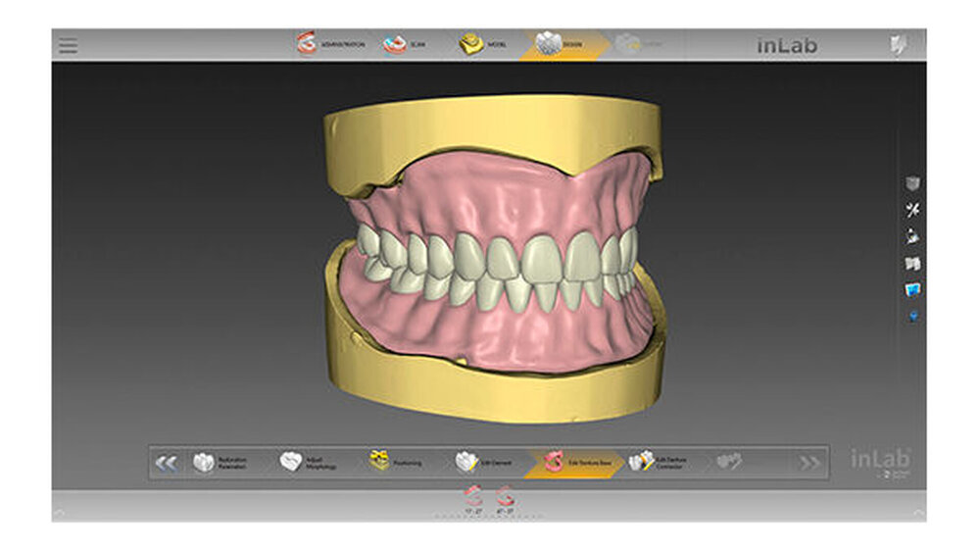Open the hamburger menu at top left
Image resolution: width=980 pixels, height=552 pixels.
pyautogui.click(x=67, y=45)
